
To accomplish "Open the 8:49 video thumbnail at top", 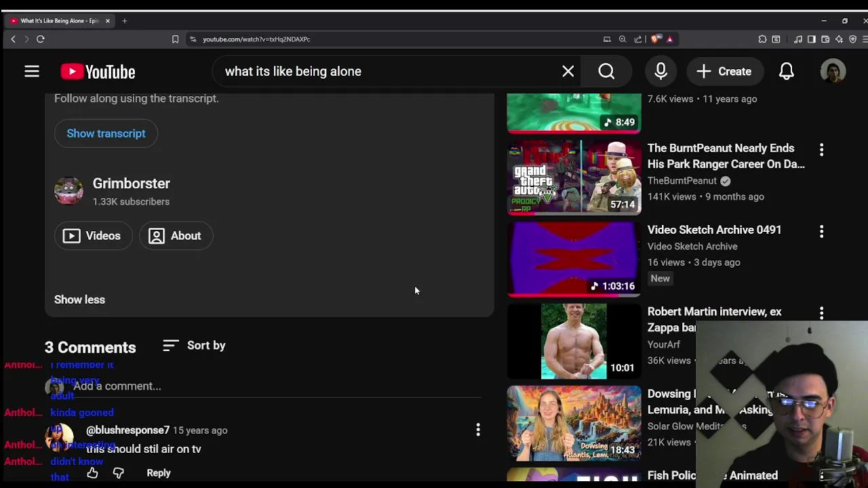I will [574, 113].
